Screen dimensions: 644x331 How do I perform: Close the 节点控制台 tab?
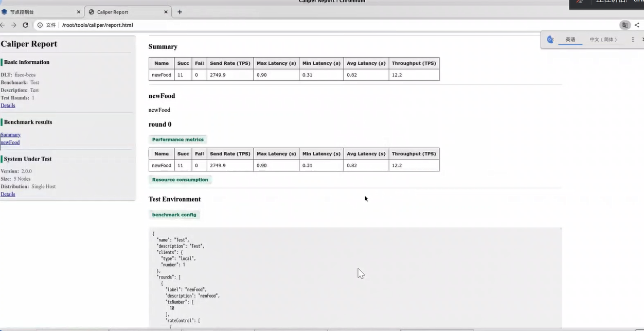pyautogui.click(x=79, y=12)
